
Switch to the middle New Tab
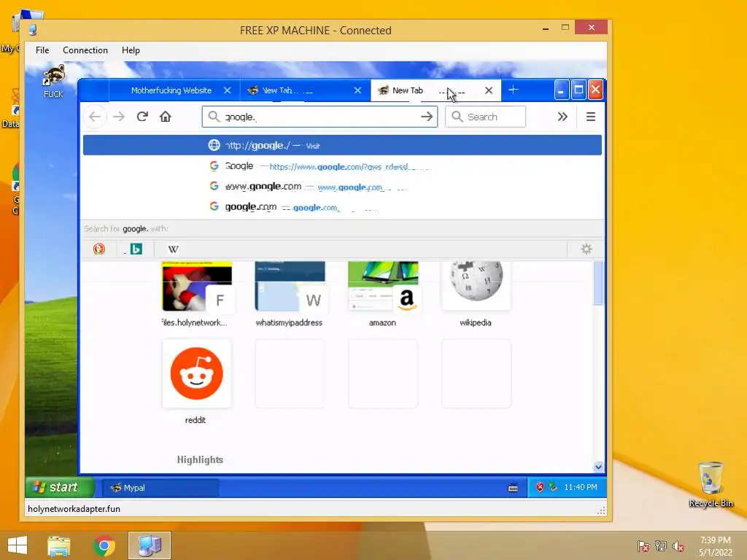pos(305,90)
